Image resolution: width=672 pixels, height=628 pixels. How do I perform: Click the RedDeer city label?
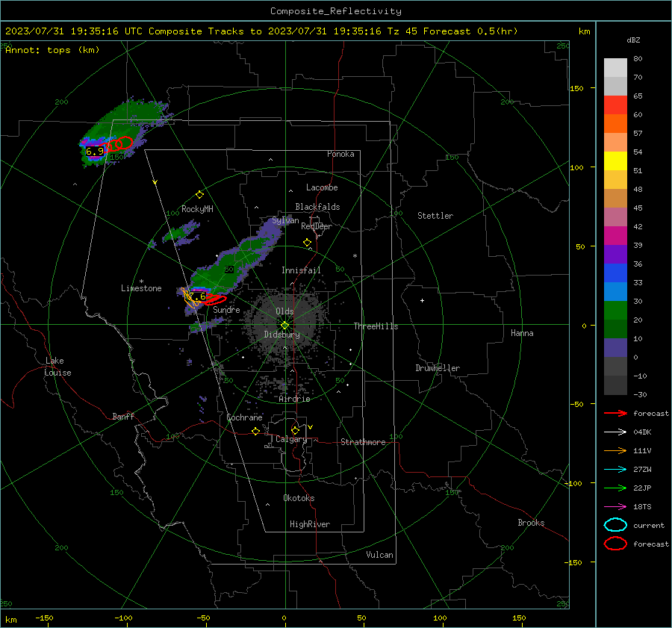317,226
